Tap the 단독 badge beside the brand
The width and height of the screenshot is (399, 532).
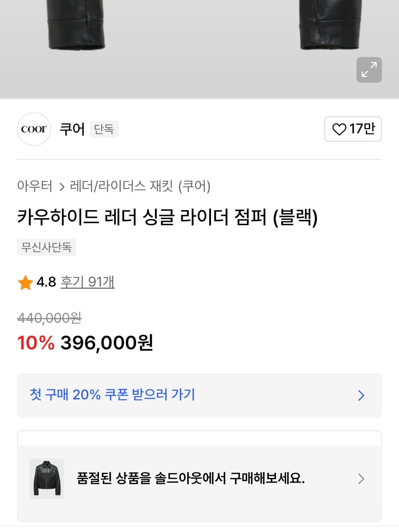click(x=104, y=129)
